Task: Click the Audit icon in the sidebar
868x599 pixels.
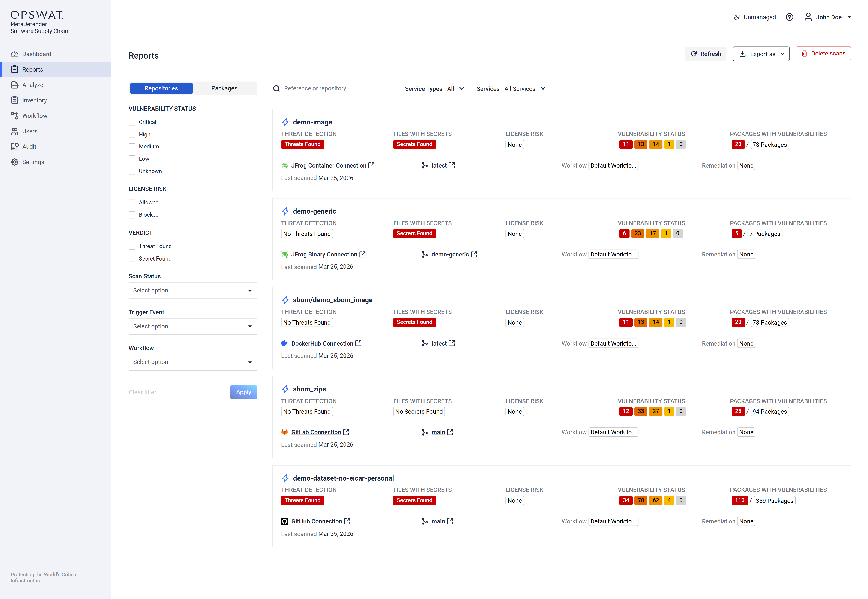Action: click(15, 147)
